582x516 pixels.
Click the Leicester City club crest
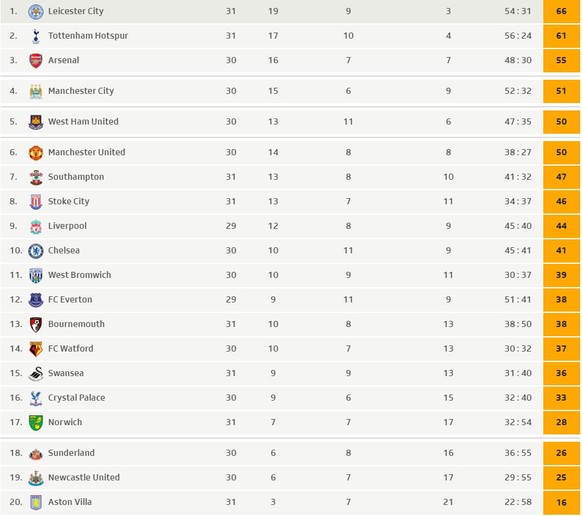click(x=36, y=12)
